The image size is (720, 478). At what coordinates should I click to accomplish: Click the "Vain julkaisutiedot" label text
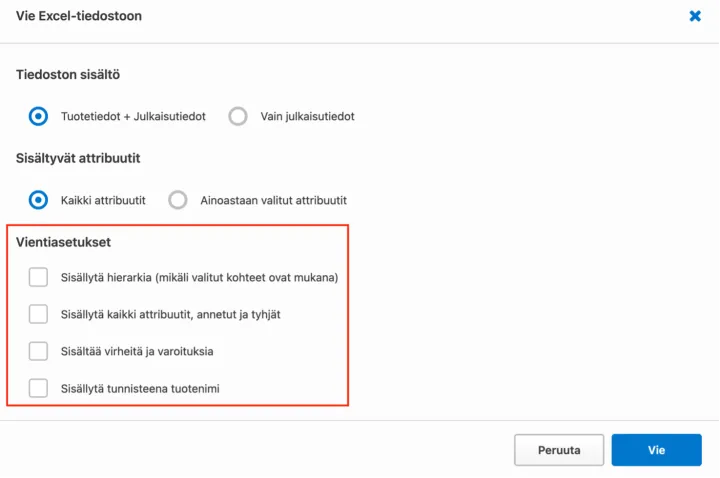(307, 116)
